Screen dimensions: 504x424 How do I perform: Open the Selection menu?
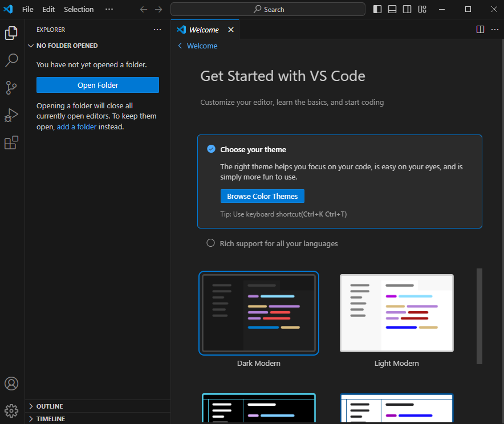(79, 9)
